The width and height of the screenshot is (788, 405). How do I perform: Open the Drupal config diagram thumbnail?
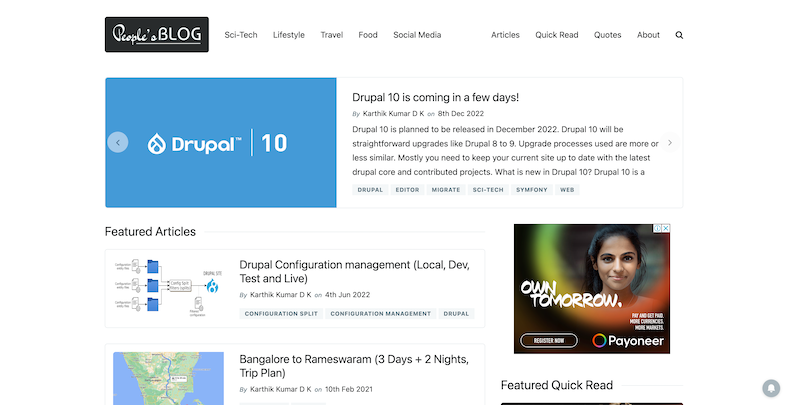click(168, 288)
